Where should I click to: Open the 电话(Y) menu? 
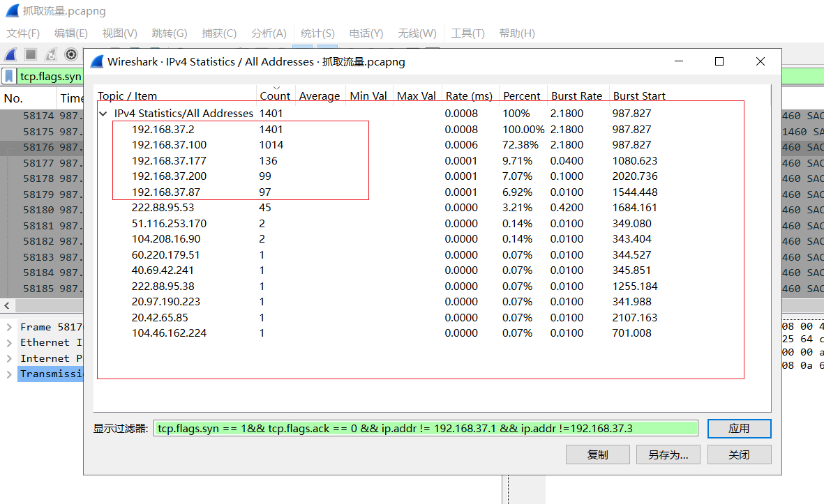coord(366,33)
